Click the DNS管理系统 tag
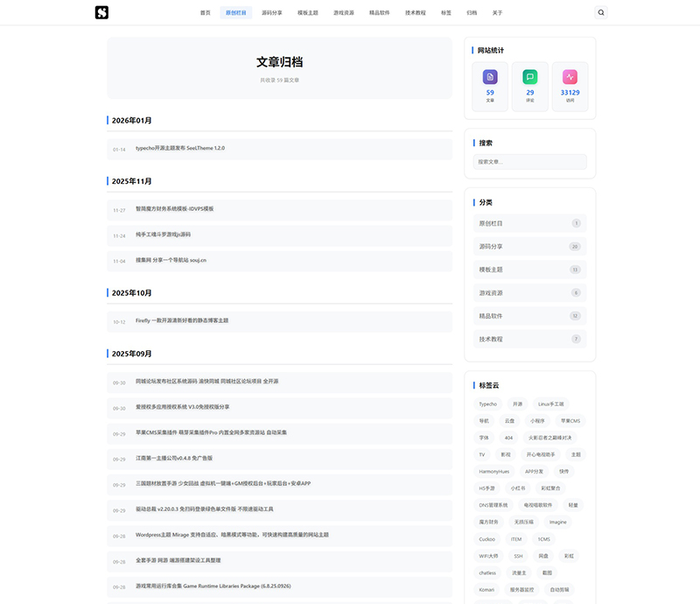The image size is (700, 604). tap(493, 505)
